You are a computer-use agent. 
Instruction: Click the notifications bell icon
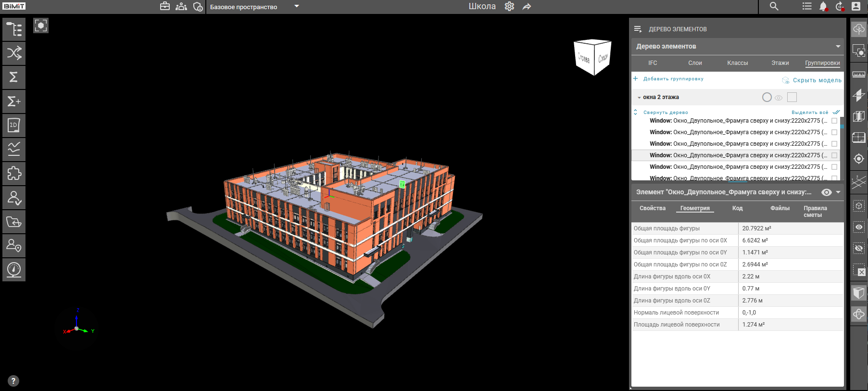pyautogui.click(x=823, y=6)
